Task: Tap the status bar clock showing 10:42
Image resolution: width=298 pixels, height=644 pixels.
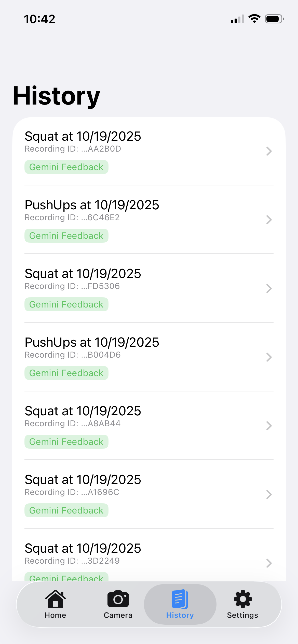Action: pyautogui.click(x=40, y=19)
